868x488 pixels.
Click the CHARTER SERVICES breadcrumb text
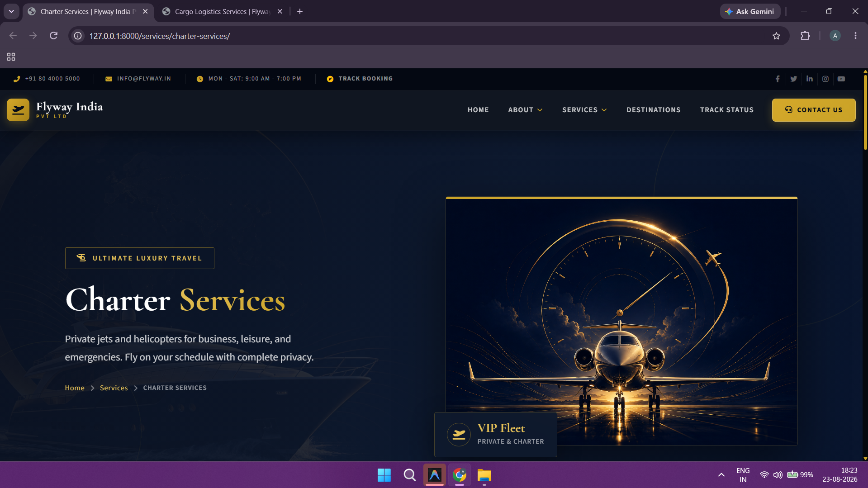click(175, 388)
